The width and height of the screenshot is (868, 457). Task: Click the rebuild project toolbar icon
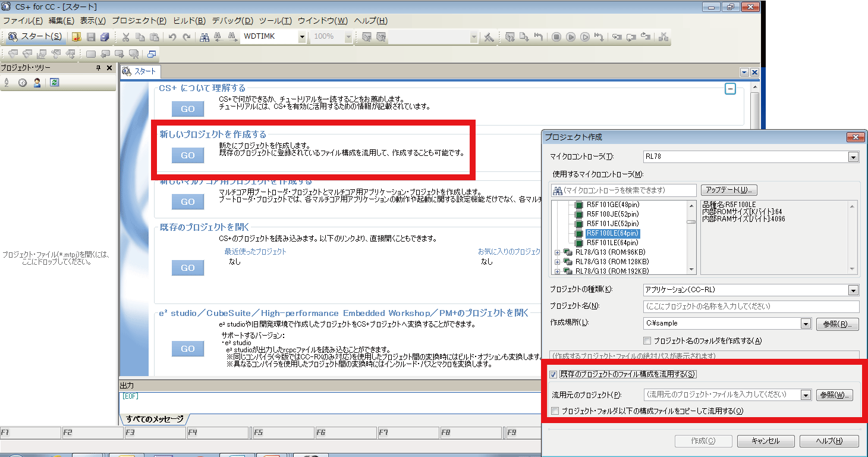[380, 37]
